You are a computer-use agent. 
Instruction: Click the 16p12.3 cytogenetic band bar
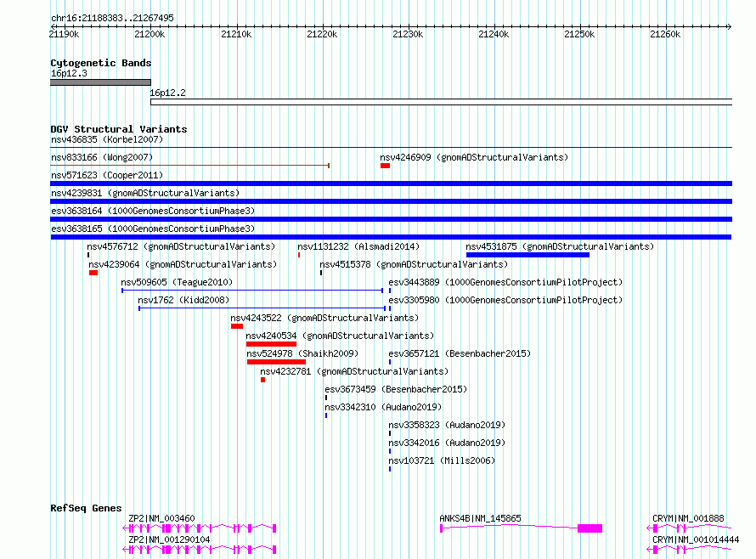101,82
